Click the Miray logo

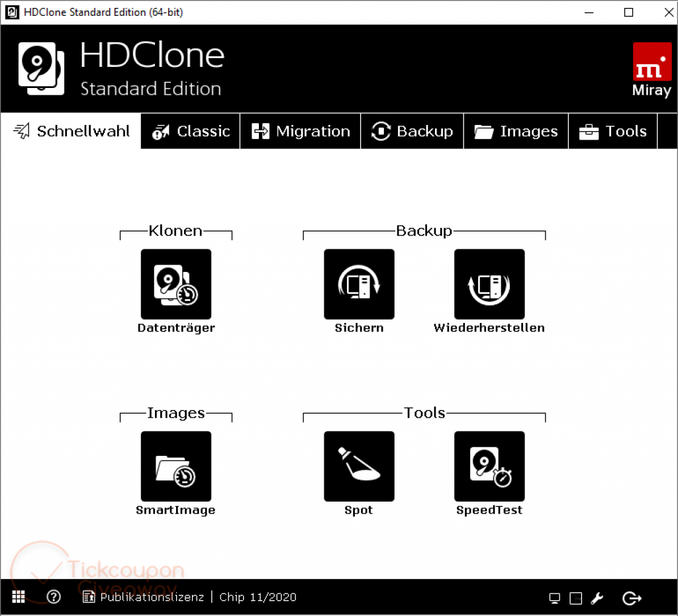[x=652, y=69]
